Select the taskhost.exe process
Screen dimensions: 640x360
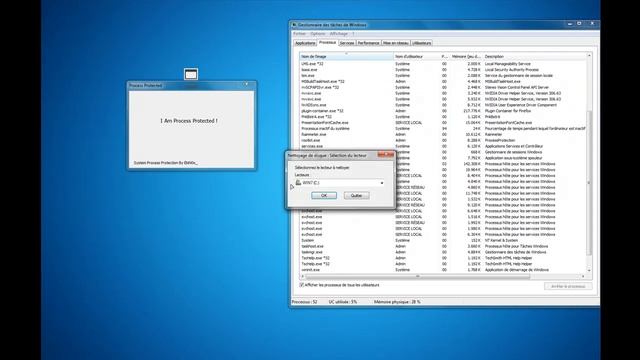pos(443,246)
